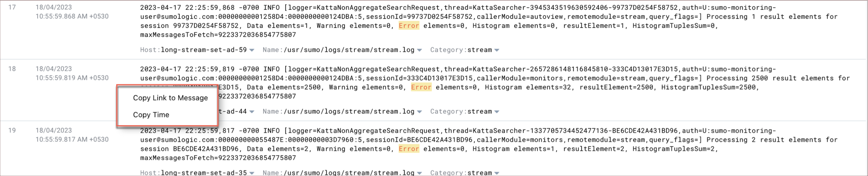Viewport: 868px width, 176px height.
Task: Expand Host dropdown arrow for long-stream-set-ad-35
Action: point(252,173)
